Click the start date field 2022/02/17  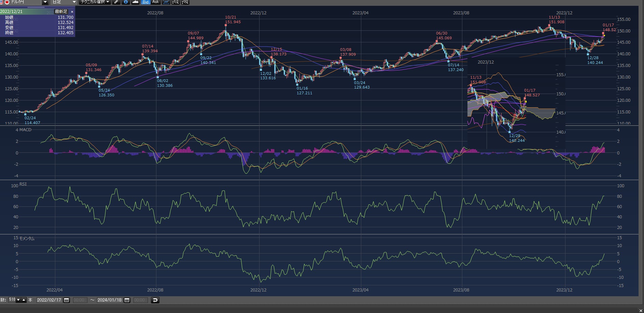pyautogui.click(x=49, y=300)
